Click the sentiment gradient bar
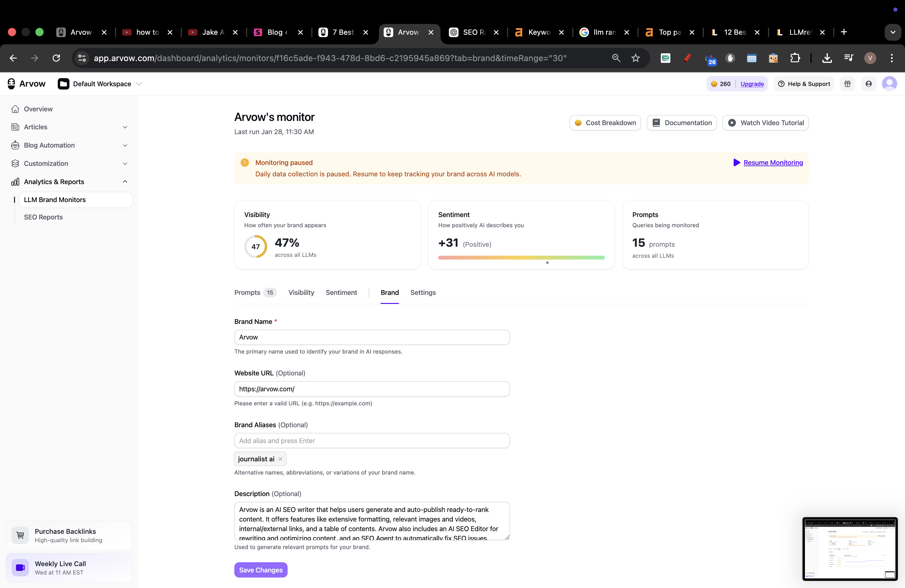 tap(521, 257)
